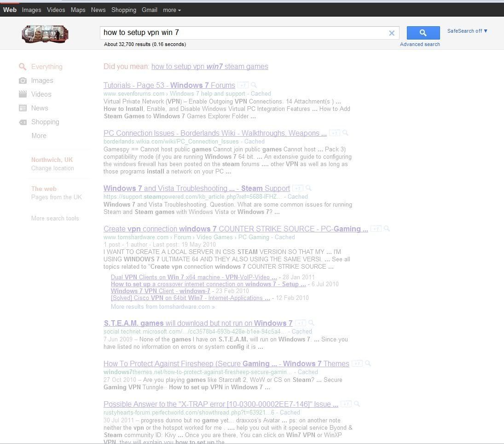Select the Videos clapperboard icon in sidebar
The image size is (504, 444).
click(23, 94)
